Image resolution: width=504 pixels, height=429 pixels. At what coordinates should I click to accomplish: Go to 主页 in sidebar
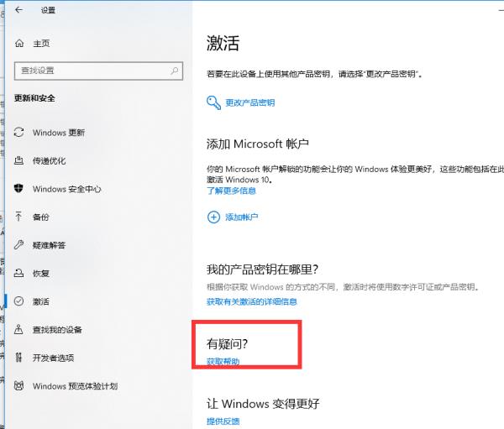tap(41, 43)
